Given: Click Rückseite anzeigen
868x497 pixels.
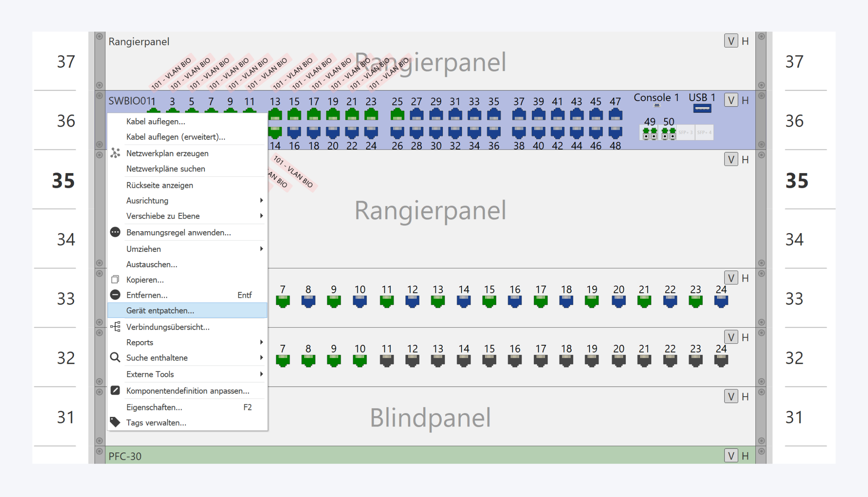Looking at the screenshot, I should 160,185.
